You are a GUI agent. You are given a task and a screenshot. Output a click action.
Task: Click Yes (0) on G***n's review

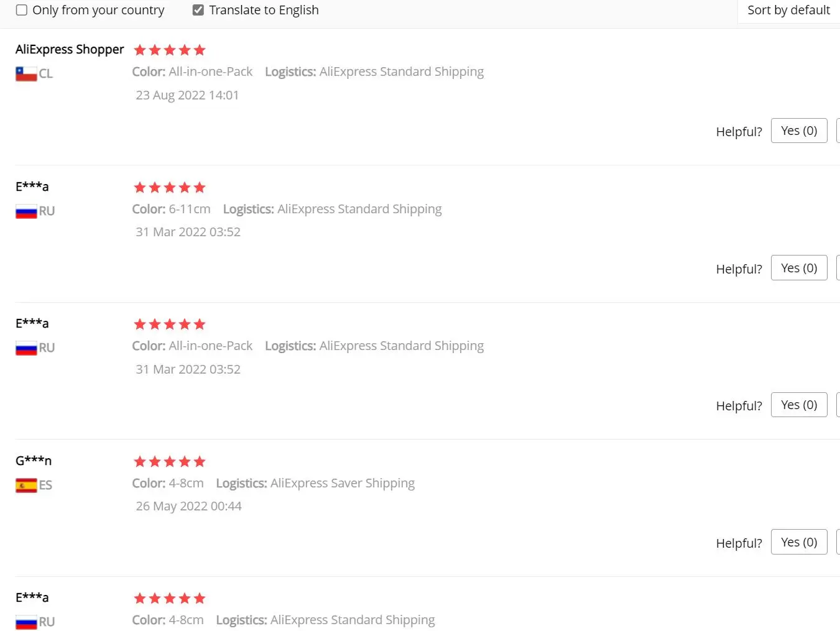(x=799, y=542)
